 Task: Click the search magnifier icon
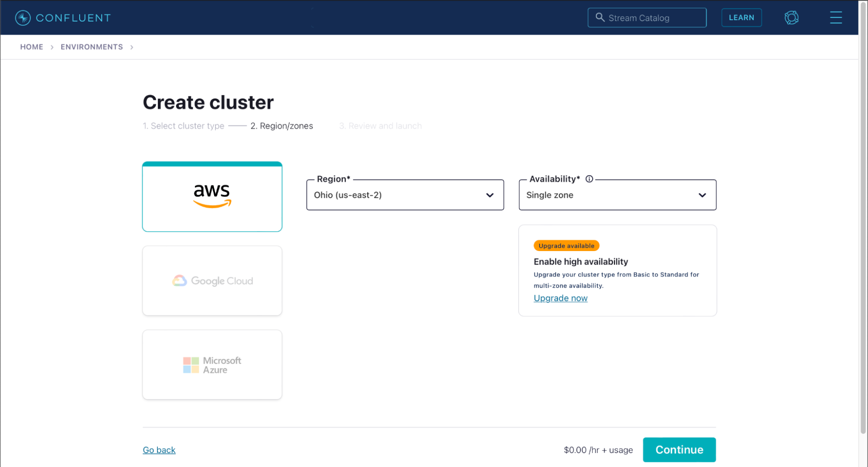600,17
